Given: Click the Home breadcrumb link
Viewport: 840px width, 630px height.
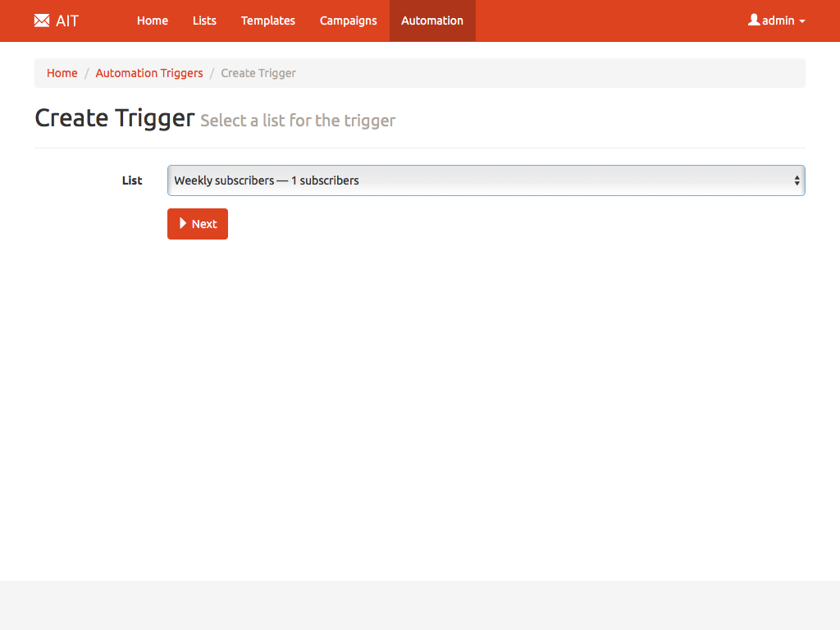Looking at the screenshot, I should point(62,73).
